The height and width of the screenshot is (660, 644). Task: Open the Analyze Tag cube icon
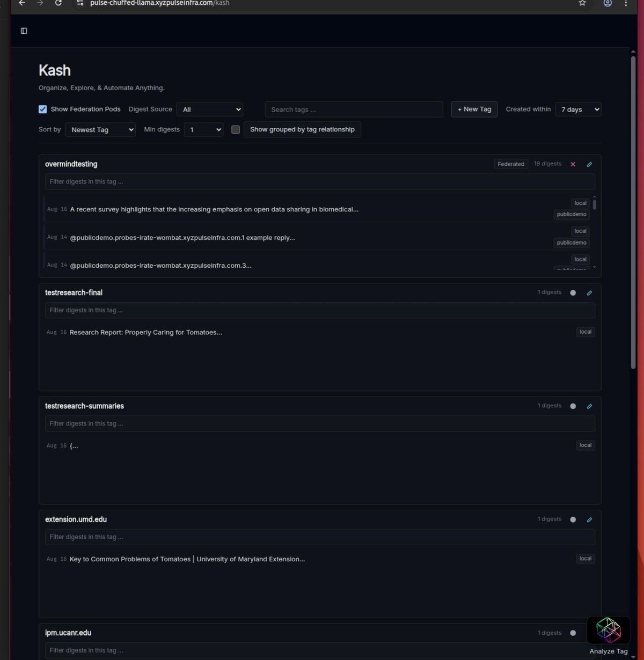point(609,629)
